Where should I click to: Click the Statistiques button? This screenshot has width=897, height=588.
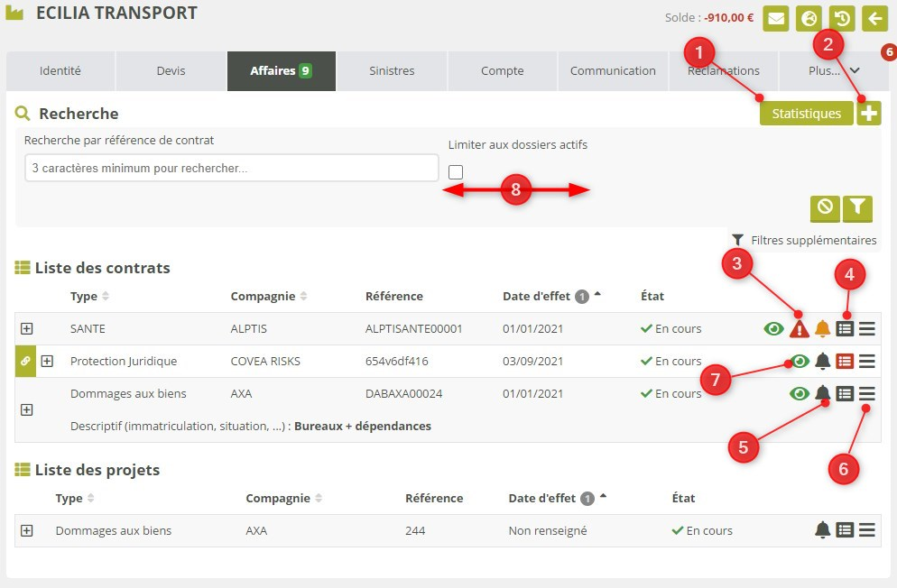point(806,114)
